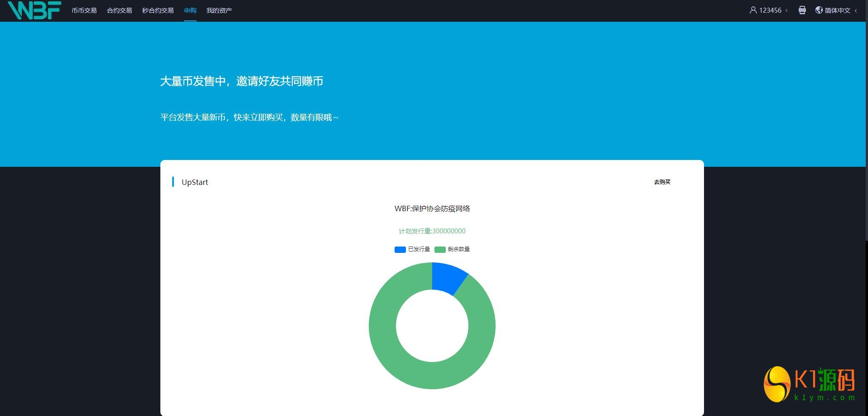This screenshot has height=416, width=868.
Task: Toggle the blue 已发行量 legend swatch
Action: pyautogui.click(x=400, y=250)
